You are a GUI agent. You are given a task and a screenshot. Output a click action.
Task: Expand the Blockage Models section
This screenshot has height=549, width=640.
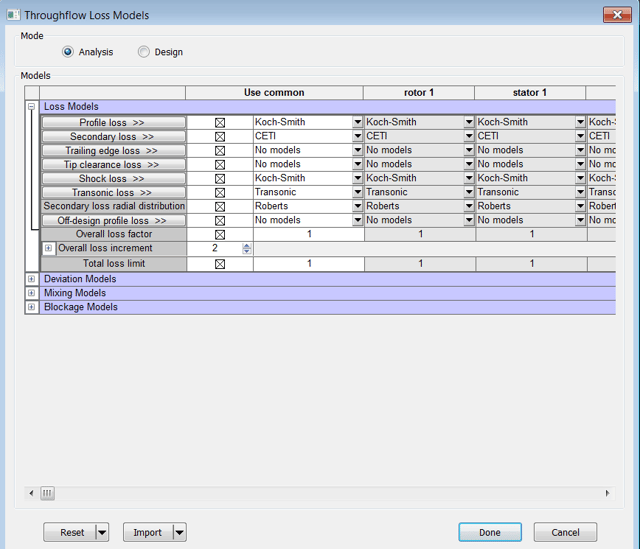click(x=32, y=307)
